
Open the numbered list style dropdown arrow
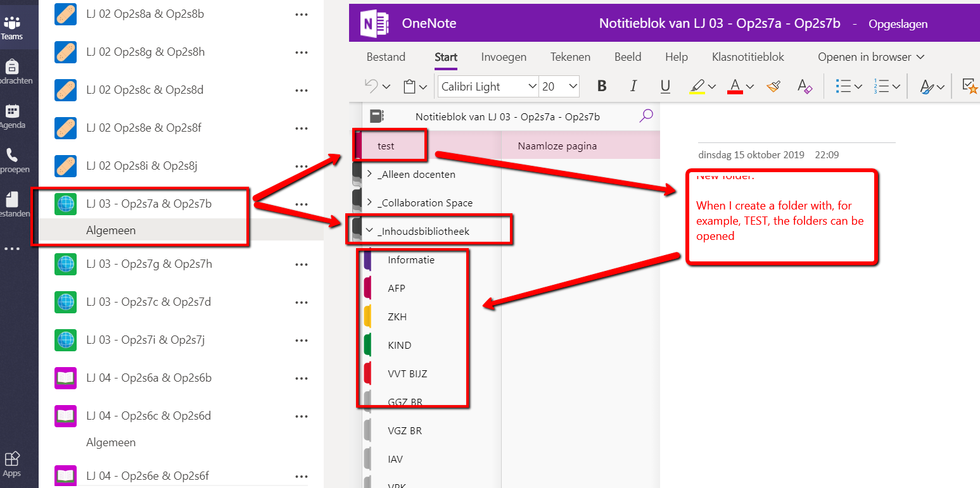pos(896,87)
